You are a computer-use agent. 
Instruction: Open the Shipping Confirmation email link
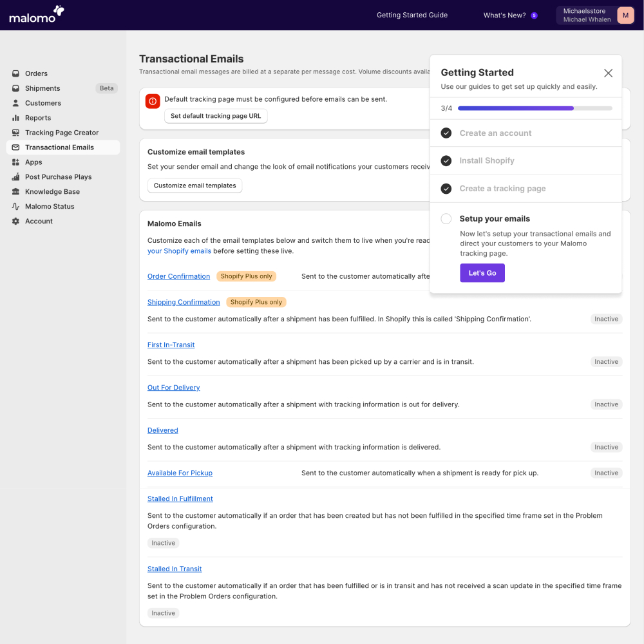[x=184, y=302]
